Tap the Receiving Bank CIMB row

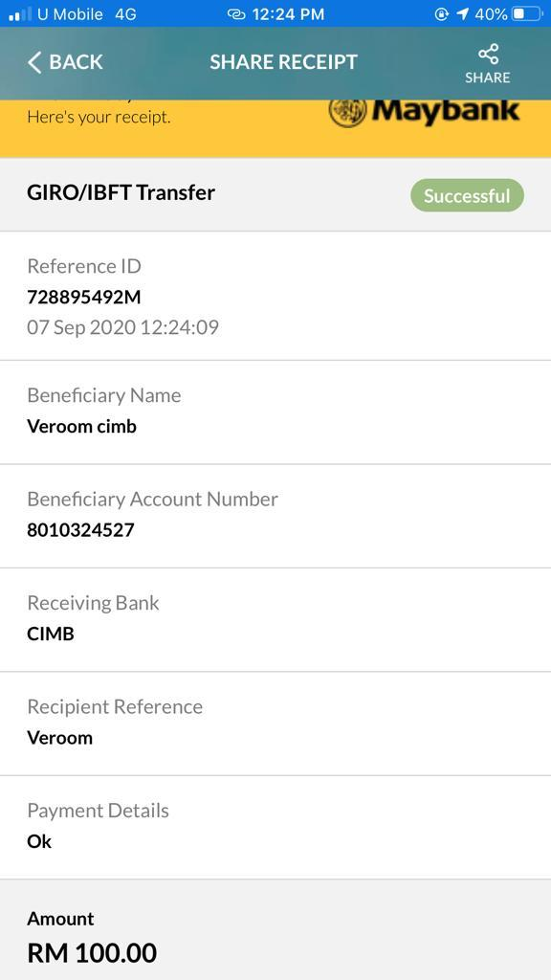275,619
